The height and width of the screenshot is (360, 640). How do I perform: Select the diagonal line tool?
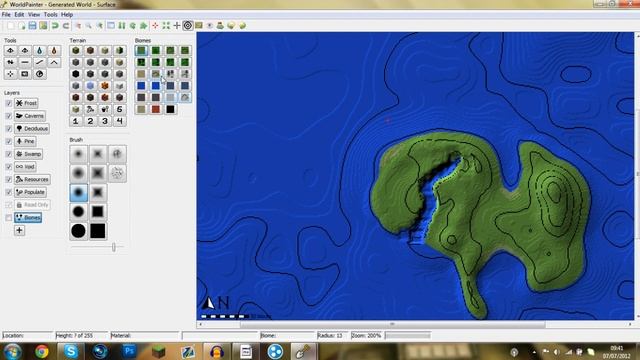pos(39,62)
